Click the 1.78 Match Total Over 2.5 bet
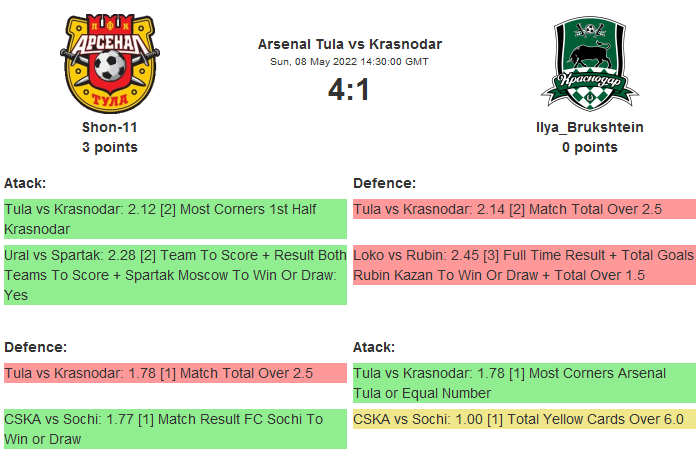The width and height of the screenshot is (700, 460). 174,373
